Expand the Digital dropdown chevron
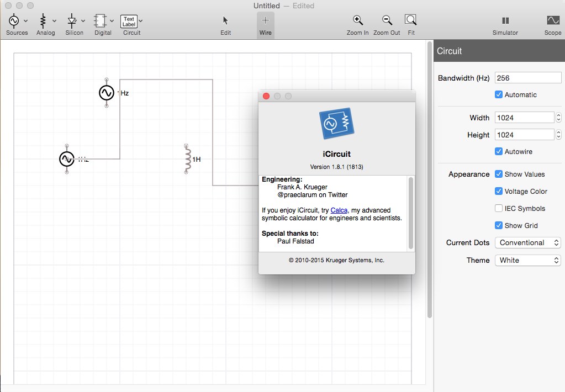This screenshot has width=565, height=392. point(112,21)
